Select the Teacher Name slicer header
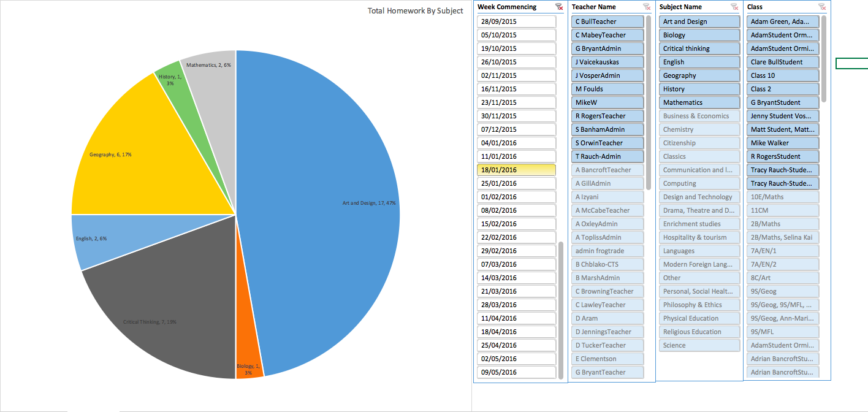 [x=594, y=7]
